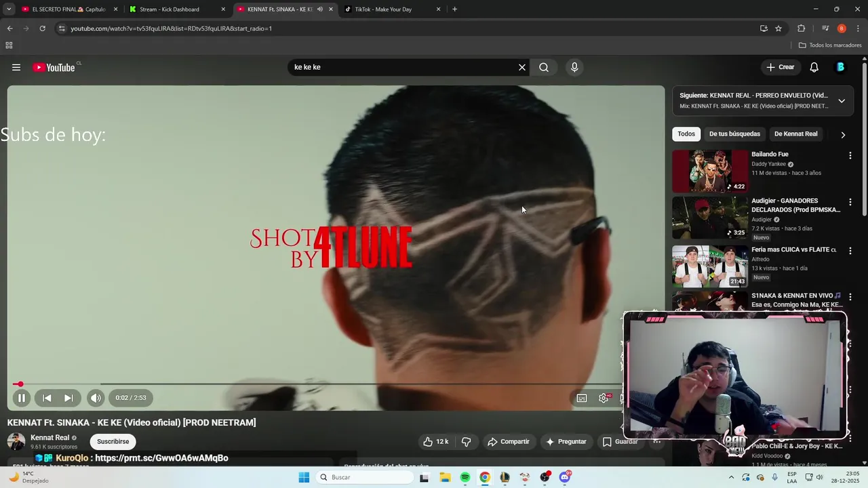Viewport: 868px width, 488px height.
Task: Run the search with the magnifier button
Action: [544, 67]
